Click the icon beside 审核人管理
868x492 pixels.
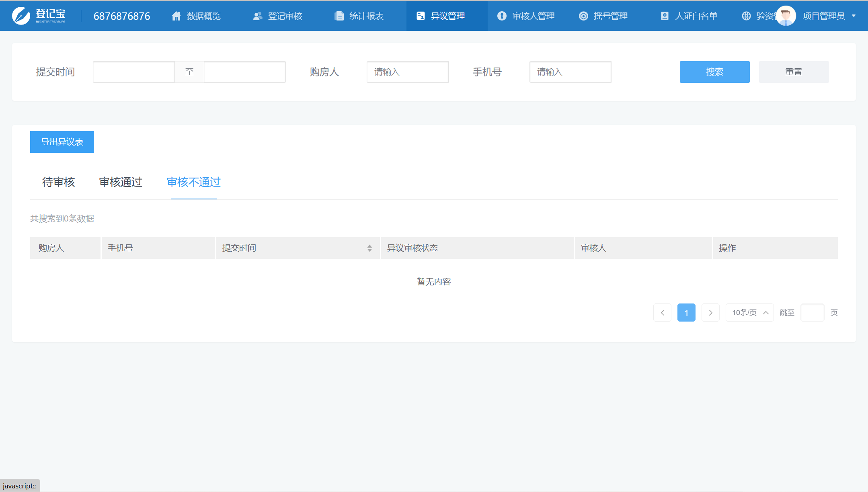pyautogui.click(x=502, y=16)
